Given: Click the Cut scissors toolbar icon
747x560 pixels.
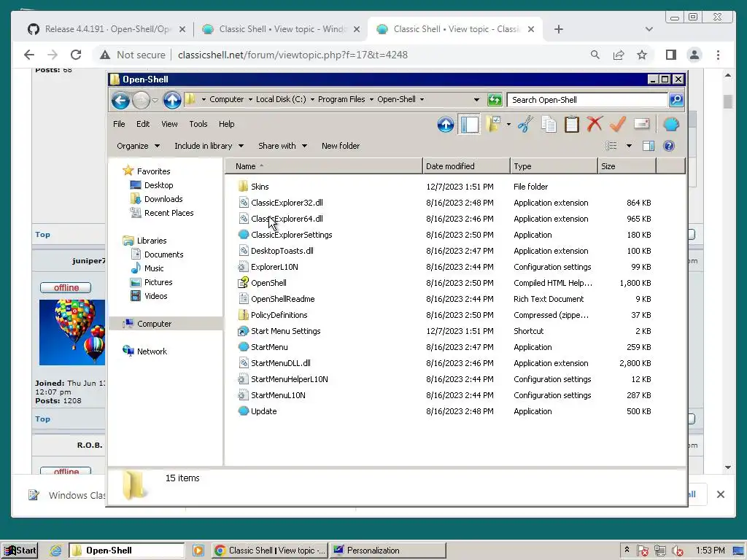Looking at the screenshot, I should coord(525,125).
